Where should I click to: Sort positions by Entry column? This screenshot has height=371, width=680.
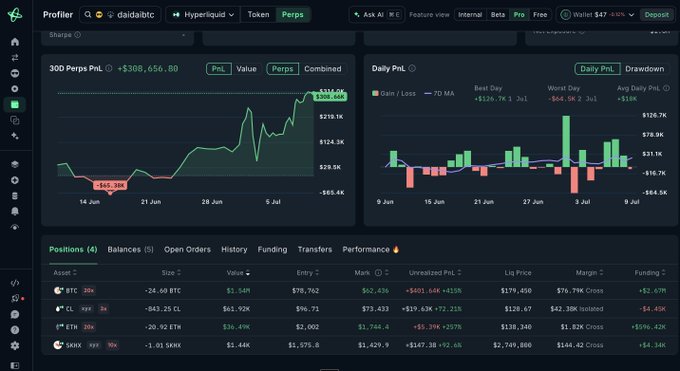coord(307,273)
